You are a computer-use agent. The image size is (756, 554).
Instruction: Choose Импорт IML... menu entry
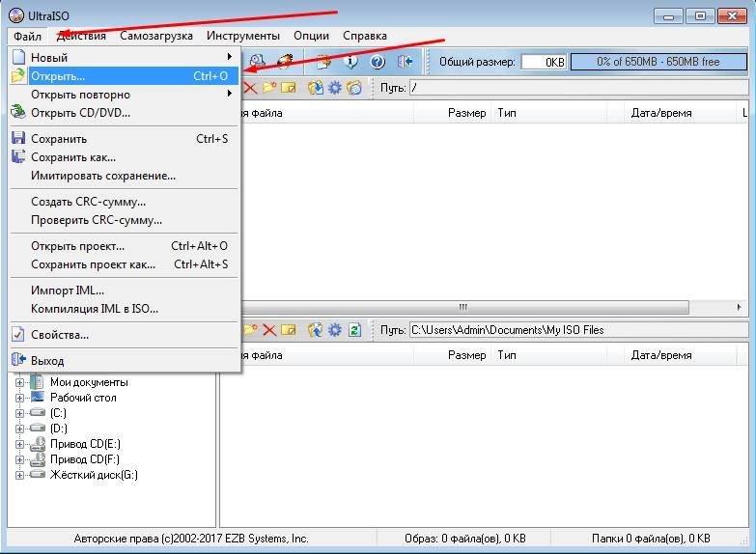[x=124, y=291]
